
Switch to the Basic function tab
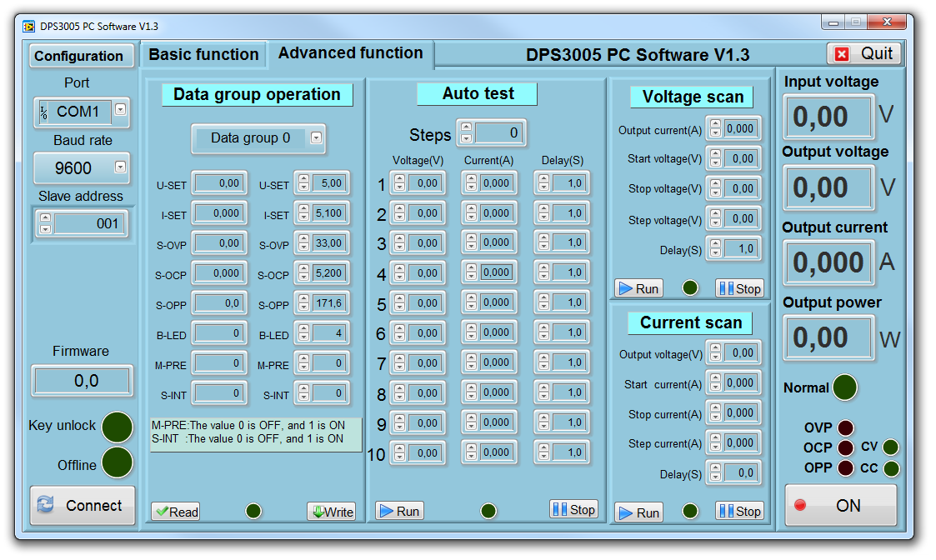pos(203,54)
